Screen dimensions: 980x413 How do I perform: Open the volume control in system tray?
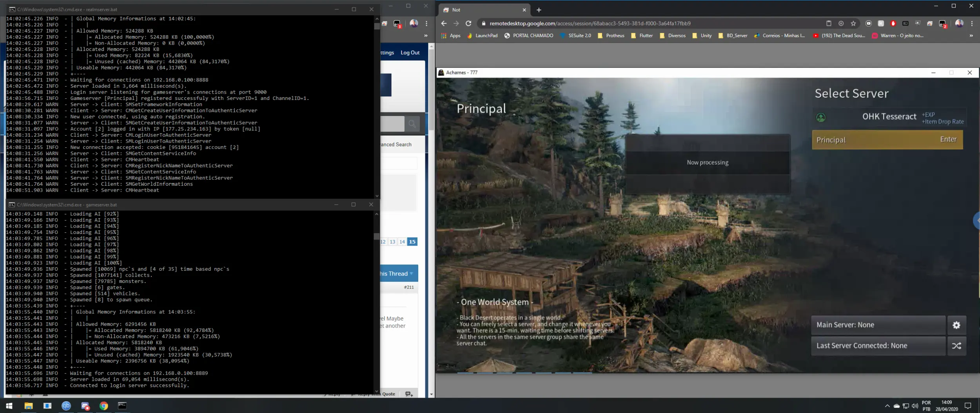tap(915, 406)
